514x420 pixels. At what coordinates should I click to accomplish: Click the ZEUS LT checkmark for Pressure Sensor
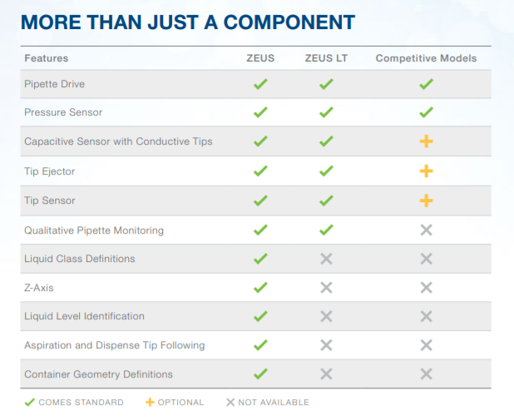point(326,112)
